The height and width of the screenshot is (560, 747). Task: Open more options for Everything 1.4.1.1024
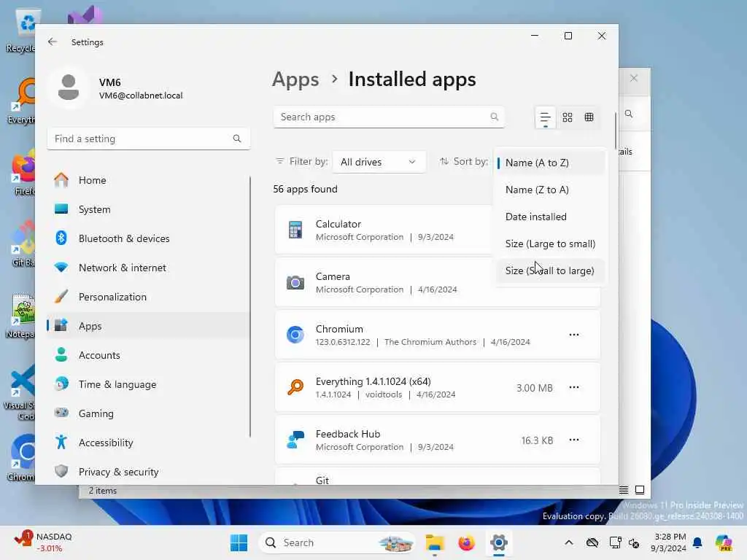pos(574,387)
